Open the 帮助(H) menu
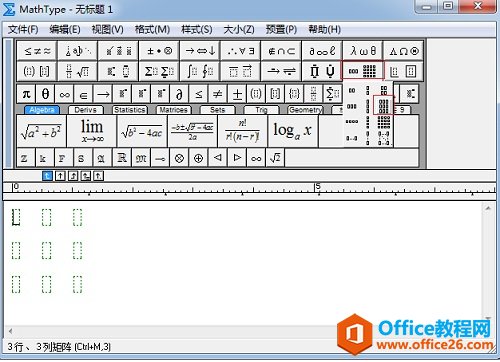This screenshot has height=362, width=500. (324, 30)
